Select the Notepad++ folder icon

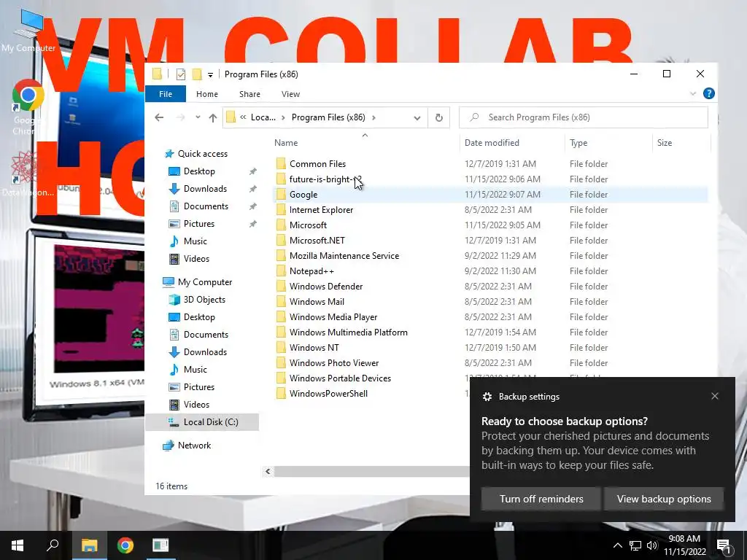coord(281,271)
